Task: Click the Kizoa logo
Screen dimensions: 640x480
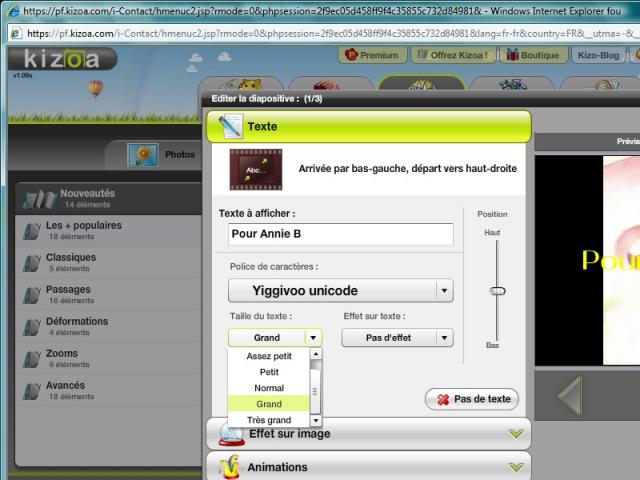Action: point(62,58)
